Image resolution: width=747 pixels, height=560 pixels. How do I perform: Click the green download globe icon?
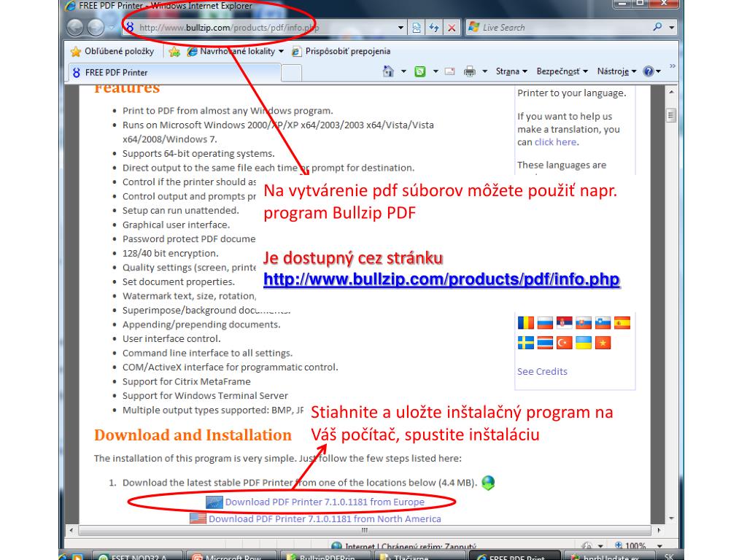[x=488, y=483]
